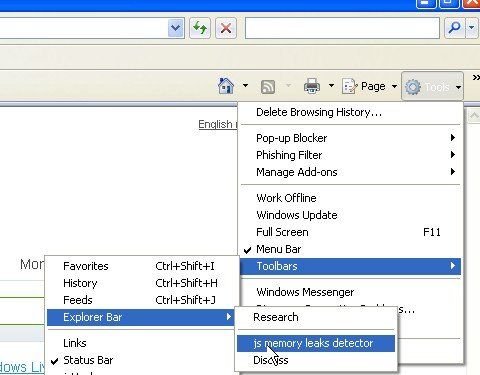Open Page menu dropdown arrow
The width and height of the screenshot is (480, 375).
[x=394, y=87]
